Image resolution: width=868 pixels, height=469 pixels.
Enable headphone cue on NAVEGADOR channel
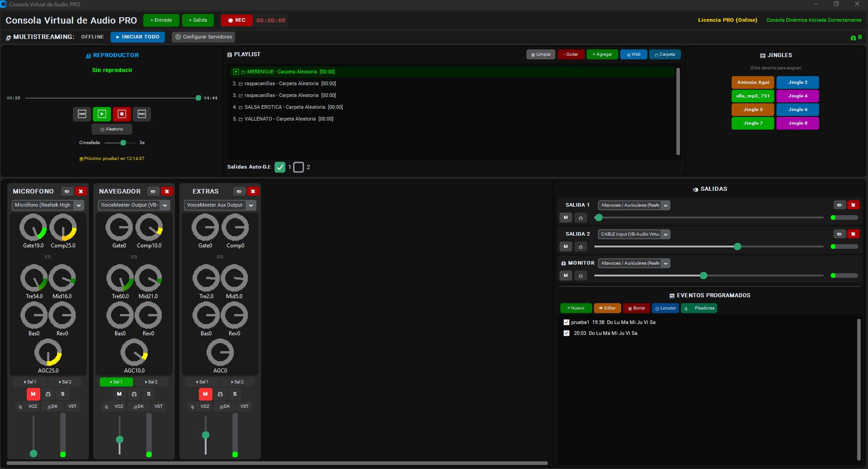coord(134,394)
